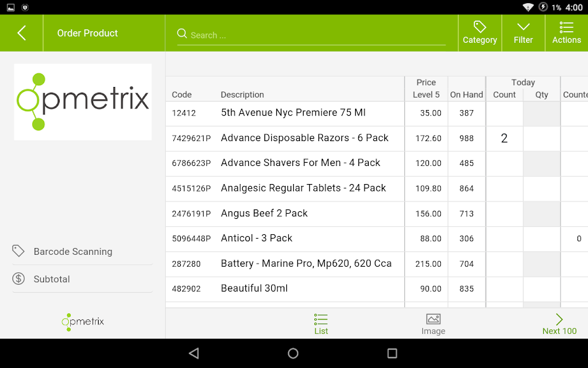The height and width of the screenshot is (368, 588).
Task: Select the Image view icon
Action: (x=433, y=319)
